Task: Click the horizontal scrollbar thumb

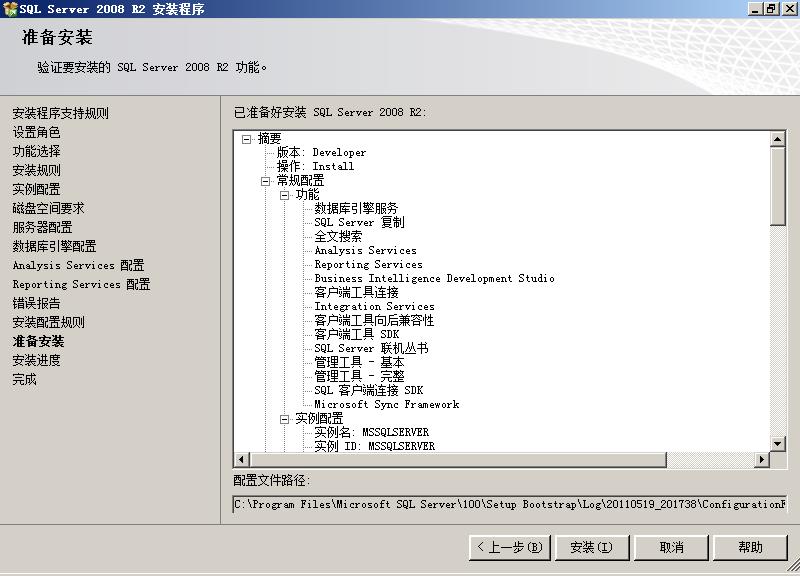Action: [458, 460]
